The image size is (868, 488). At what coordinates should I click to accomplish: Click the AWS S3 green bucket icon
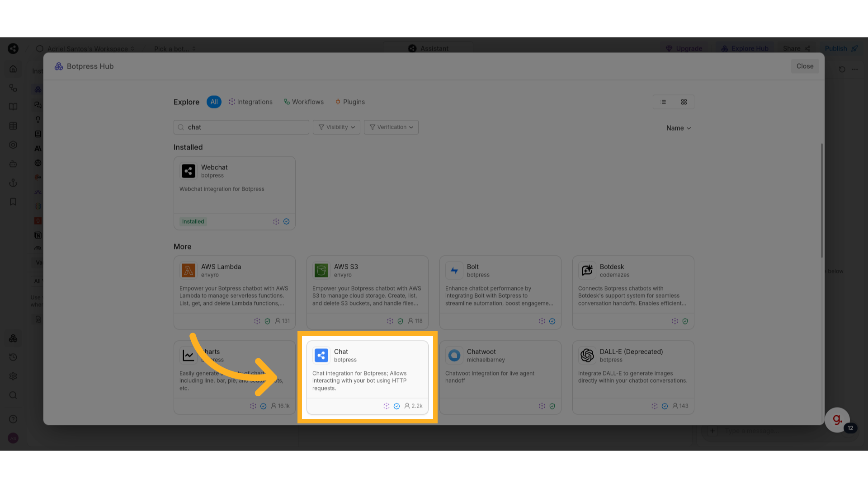pos(321,270)
